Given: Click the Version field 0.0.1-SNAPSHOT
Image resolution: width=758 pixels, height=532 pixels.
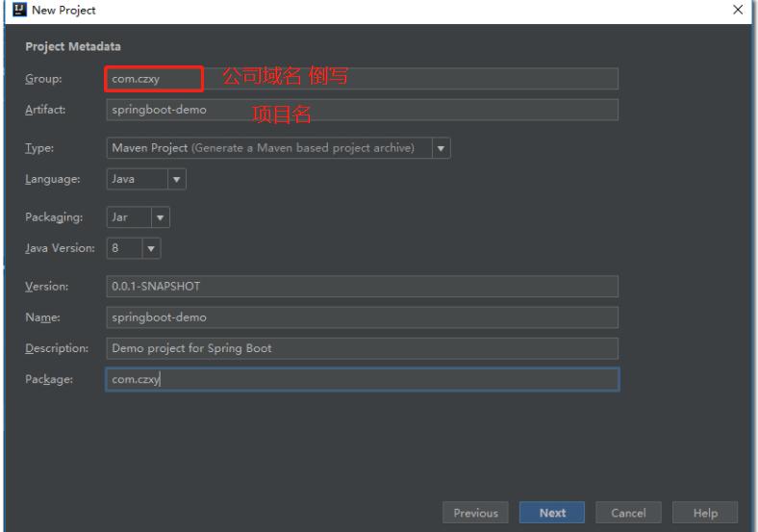Looking at the screenshot, I should [x=362, y=287].
